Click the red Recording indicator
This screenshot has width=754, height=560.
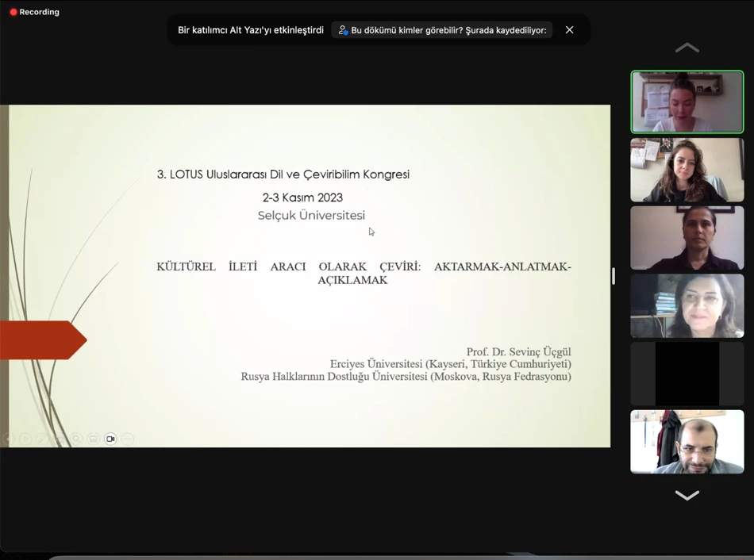point(35,12)
